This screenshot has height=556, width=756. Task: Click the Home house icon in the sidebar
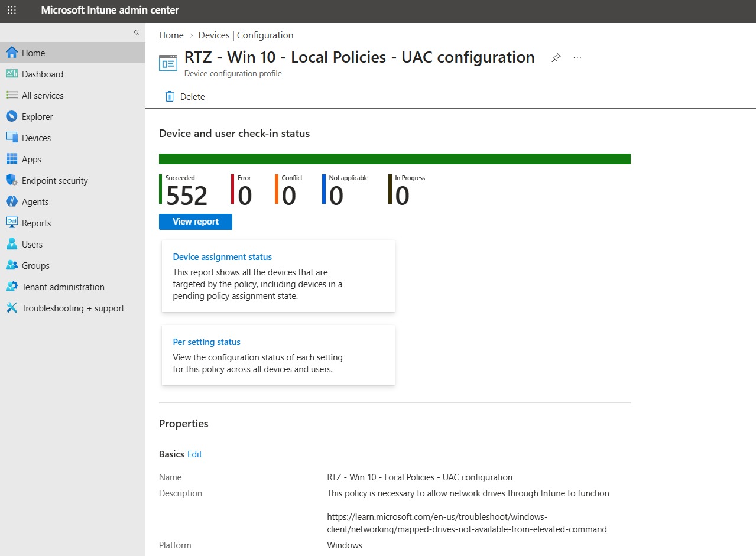(x=12, y=53)
